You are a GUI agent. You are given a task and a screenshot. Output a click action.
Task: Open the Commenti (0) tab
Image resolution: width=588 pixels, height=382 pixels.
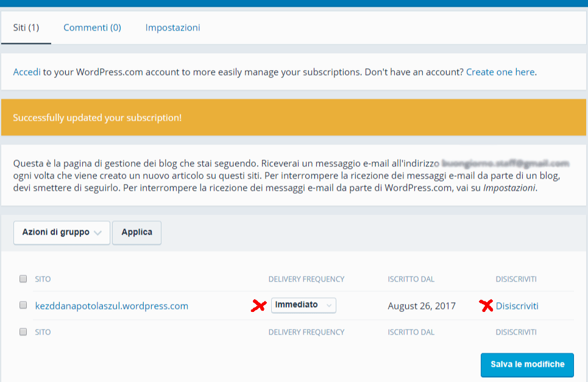pos(92,27)
